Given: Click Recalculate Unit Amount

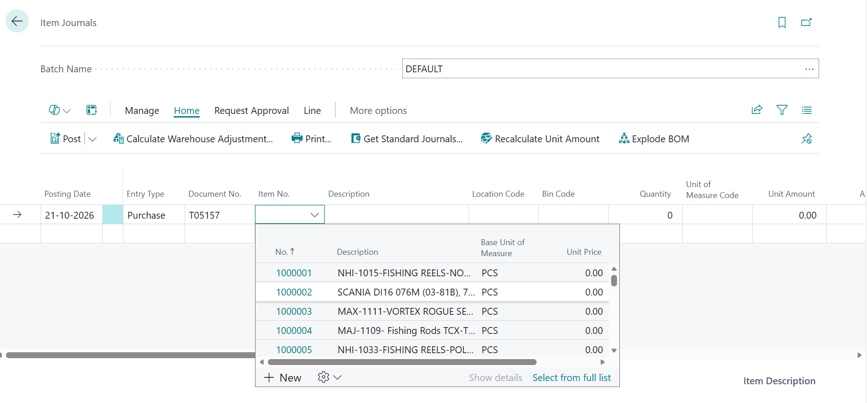Looking at the screenshot, I should 540,139.
